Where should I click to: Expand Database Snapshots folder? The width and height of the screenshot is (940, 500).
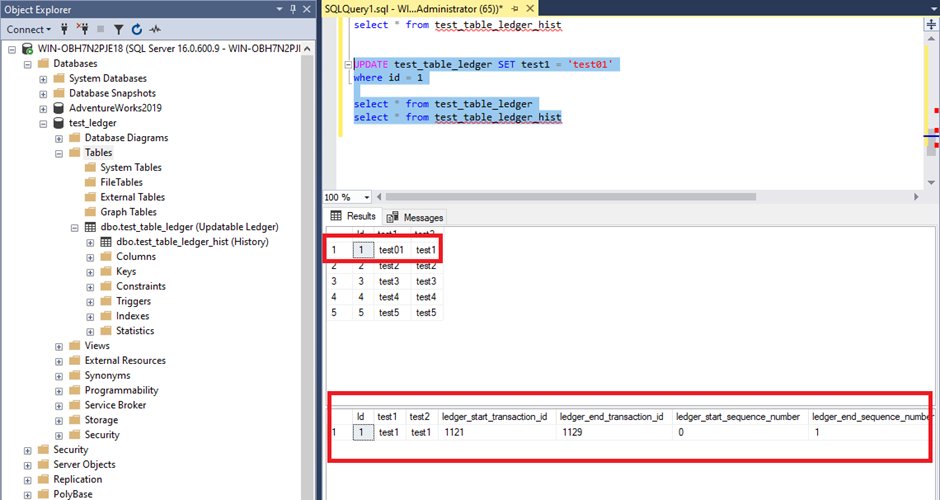pos(43,94)
